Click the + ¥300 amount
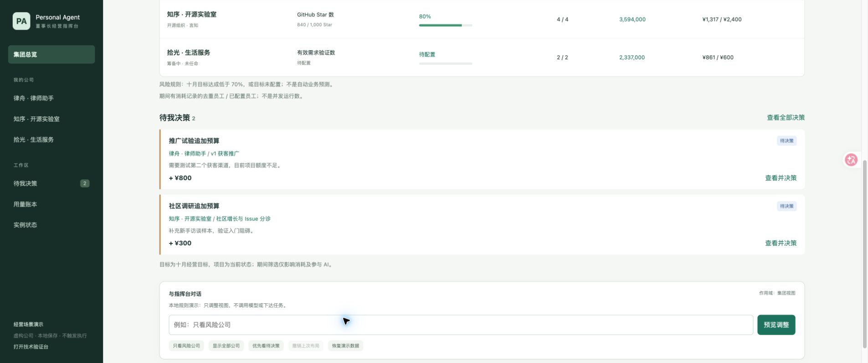The height and width of the screenshot is (363, 868). tap(180, 243)
